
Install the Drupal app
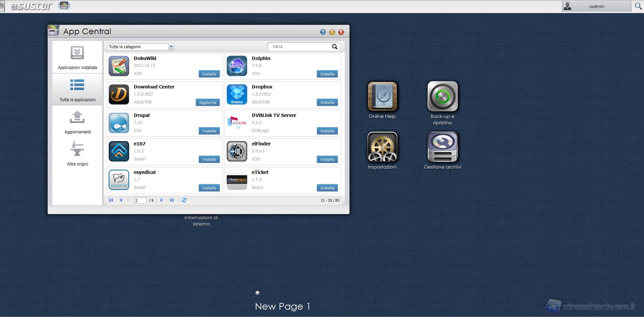(x=209, y=131)
